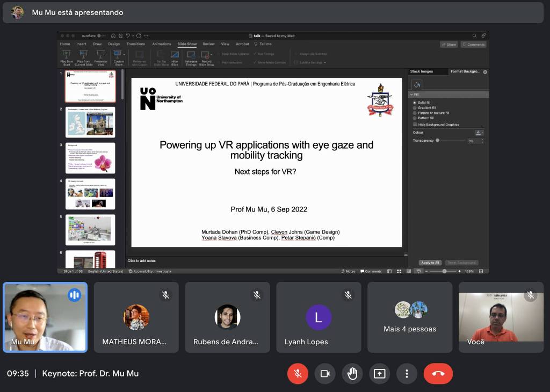Adjust the Transparency slider

pyautogui.click(x=438, y=141)
